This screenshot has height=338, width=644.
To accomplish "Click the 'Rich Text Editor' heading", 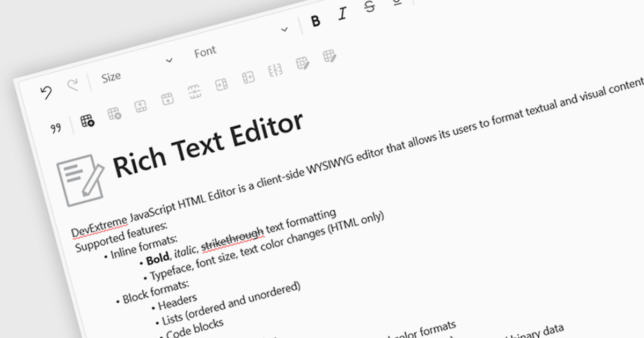I will 208,145.
